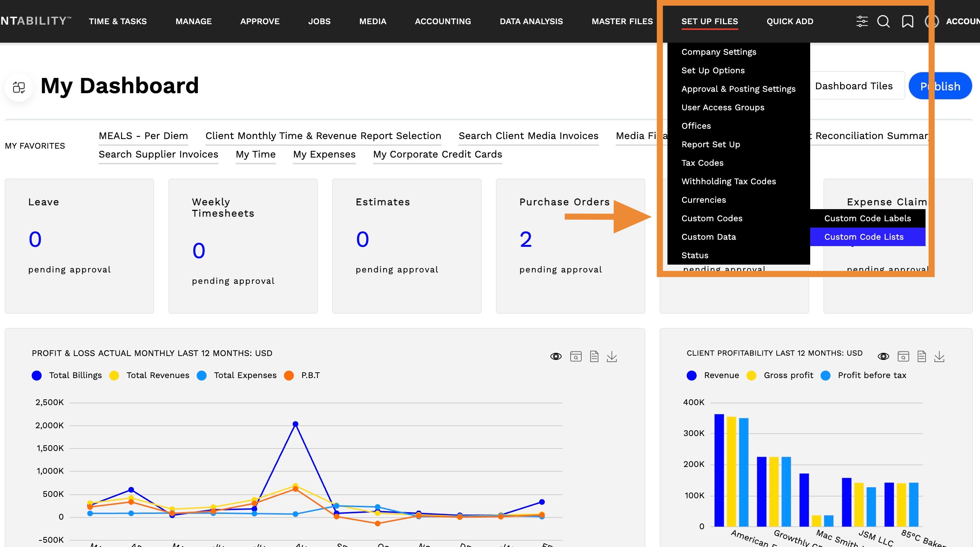Click the blue Publish button
This screenshot has height=547, width=980.
point(940,86)
